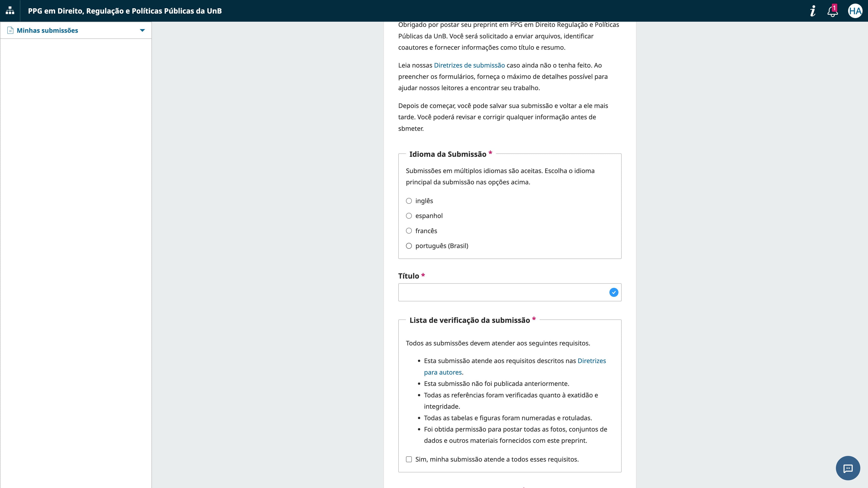The height and width of the screenshot is (488, 868).
Task: Click the HA user avatar
Action: [855, 11]
